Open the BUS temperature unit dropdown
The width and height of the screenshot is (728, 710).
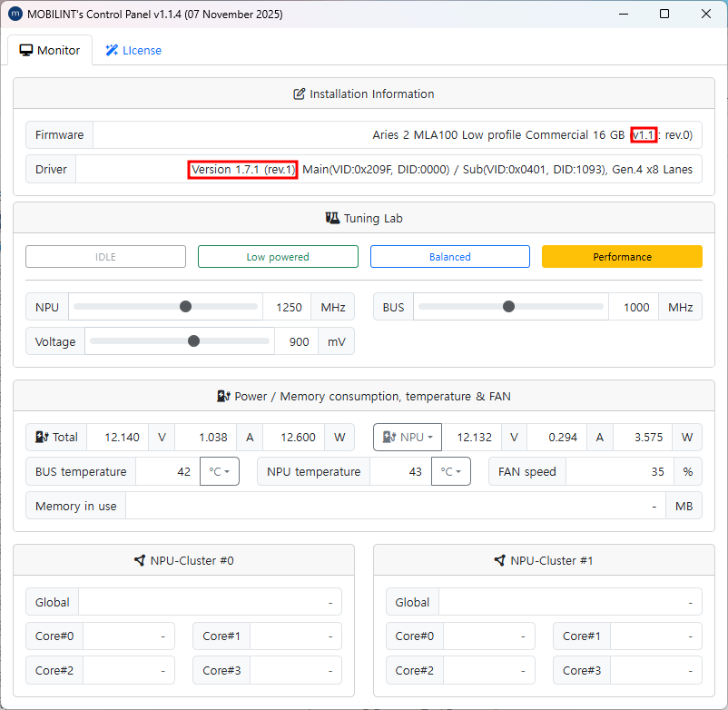pos(220,472)
